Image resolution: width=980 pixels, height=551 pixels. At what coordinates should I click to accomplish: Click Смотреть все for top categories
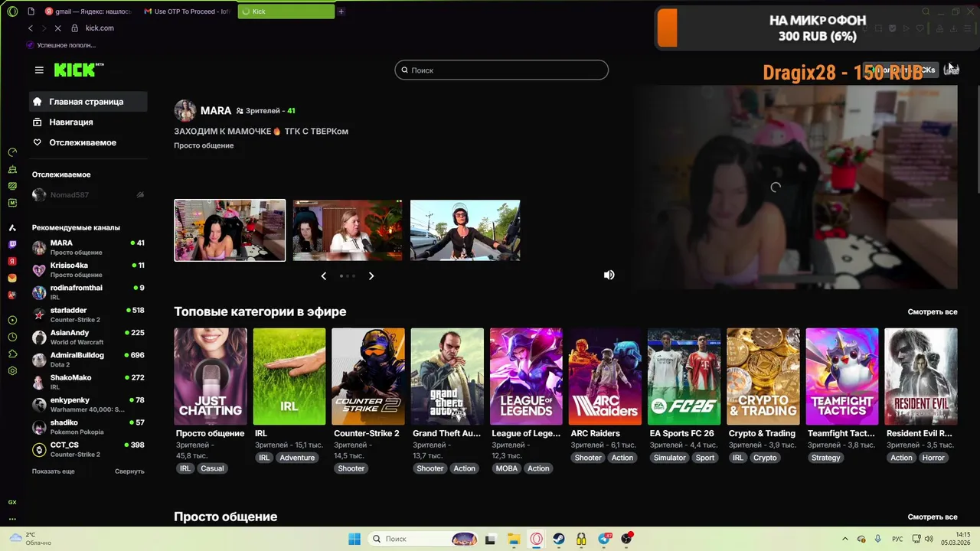pos(933,312)
